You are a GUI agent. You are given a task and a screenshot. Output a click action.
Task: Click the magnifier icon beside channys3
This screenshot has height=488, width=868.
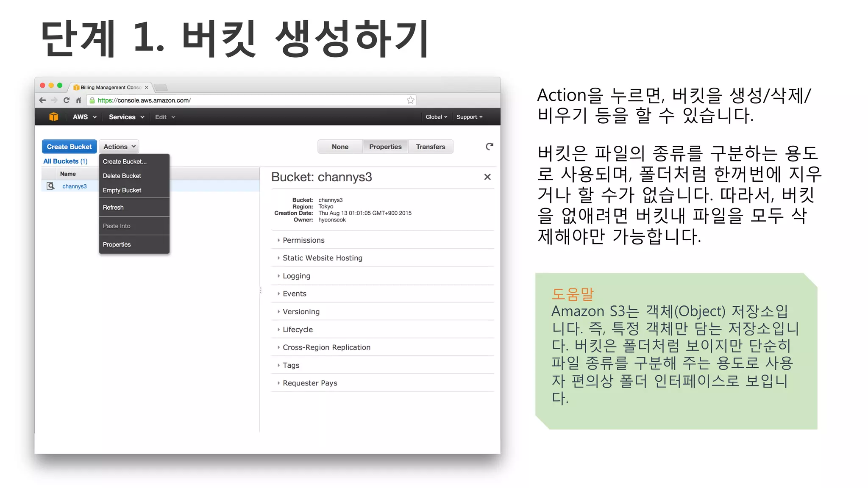coord(50,186)
